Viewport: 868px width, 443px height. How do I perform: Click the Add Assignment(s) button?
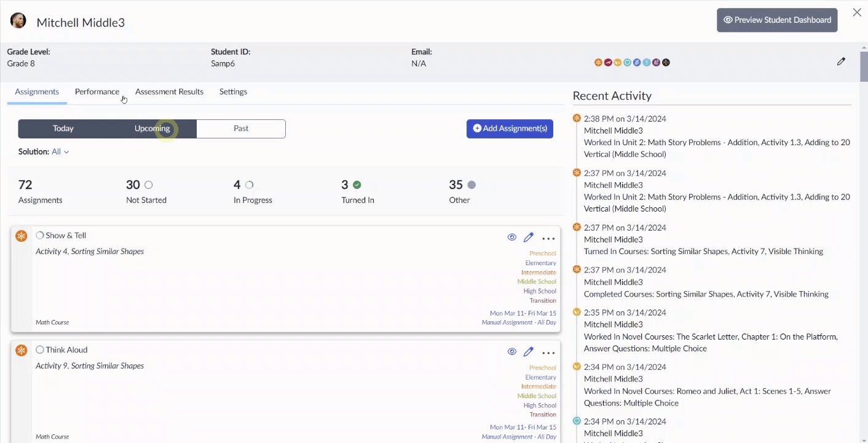pos(510,129)
